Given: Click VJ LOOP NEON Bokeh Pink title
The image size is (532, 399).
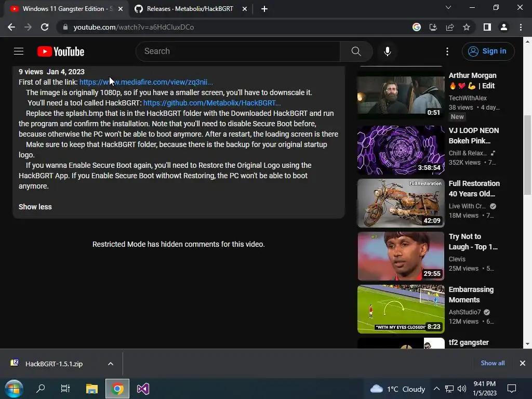Looking at the screenshot, I should (474, 136).
